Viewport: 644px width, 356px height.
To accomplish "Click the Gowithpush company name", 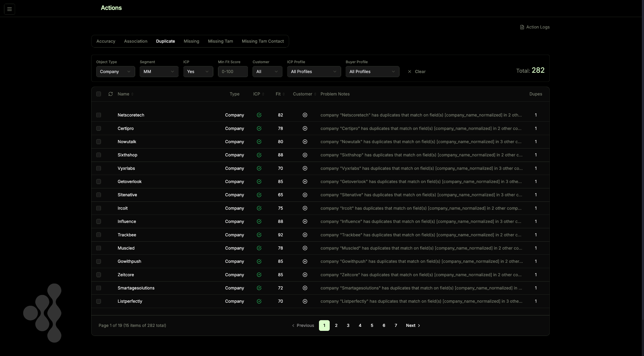I will click(x=129, y=261).
